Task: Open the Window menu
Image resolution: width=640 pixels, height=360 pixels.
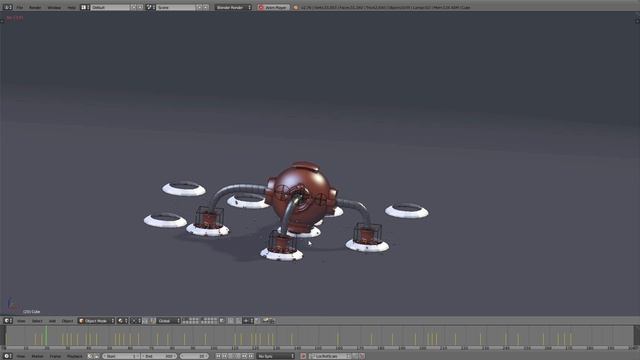Action: pyautogui.click(x=54, y=7)
